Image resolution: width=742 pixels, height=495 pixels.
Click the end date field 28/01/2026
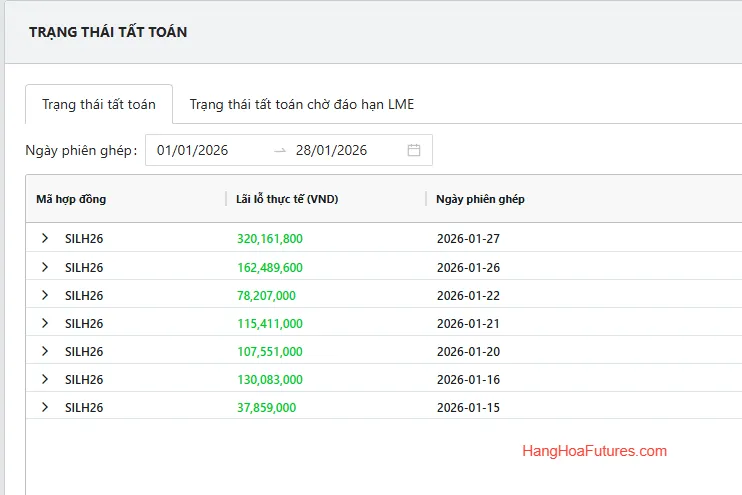[331, 151]
